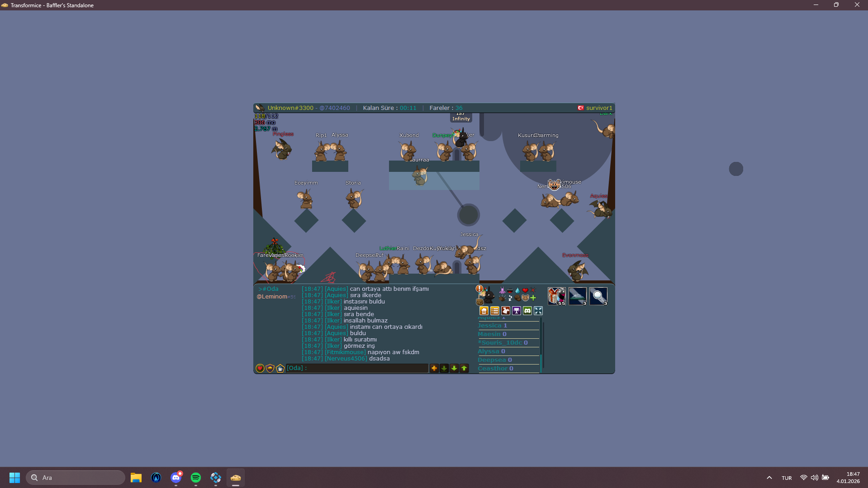Click [Aquies] in the 'sıra ilkerde' message
Viewport: 868px width, 488px height.
click(337, 295)
